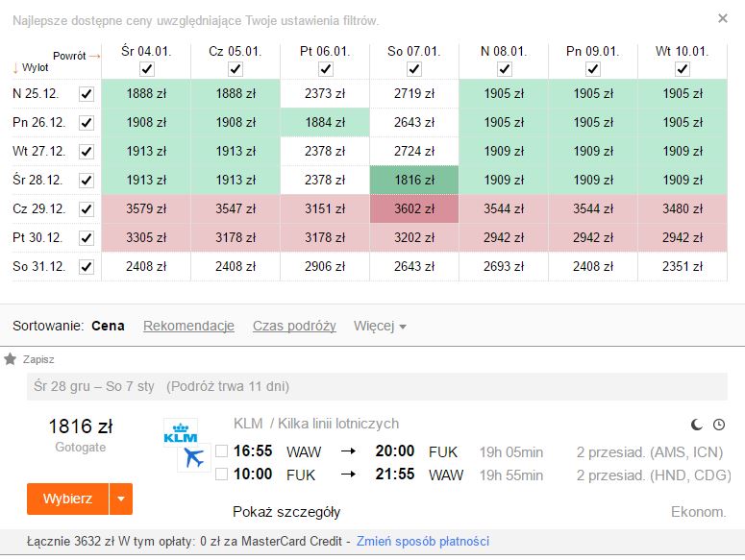Select the 10:00 FUK return flight checkbox
745x560 pixels.
coord(221,475)
